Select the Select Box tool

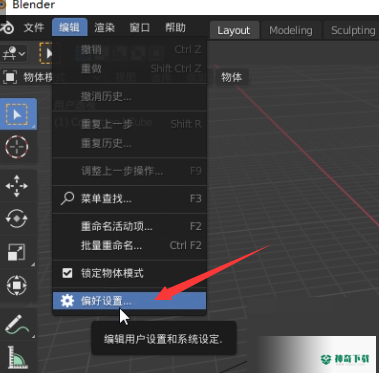[18, 114]
